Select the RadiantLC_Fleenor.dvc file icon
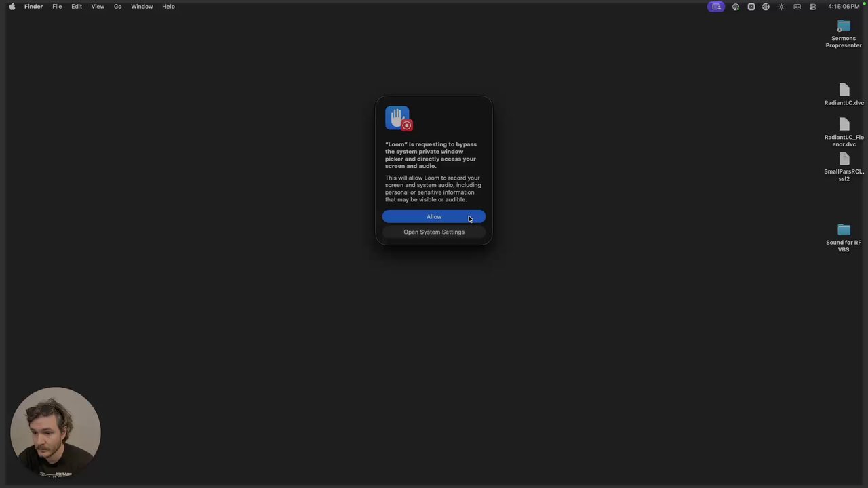Viewport: 868px width, 488px height. coord(844,125)
